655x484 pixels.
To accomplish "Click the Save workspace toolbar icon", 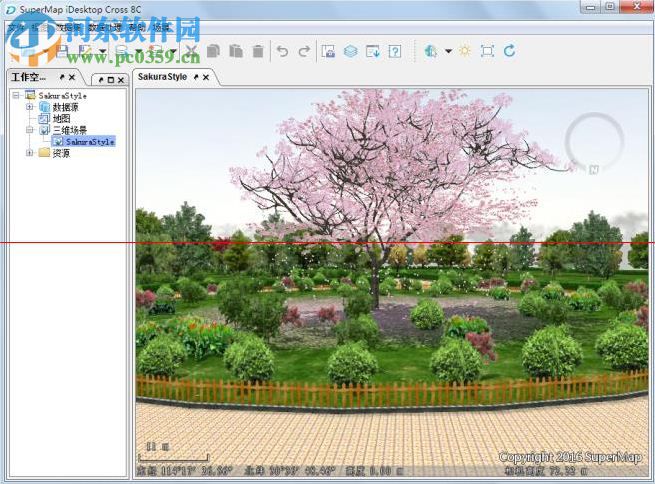I will tap(62, 51).
